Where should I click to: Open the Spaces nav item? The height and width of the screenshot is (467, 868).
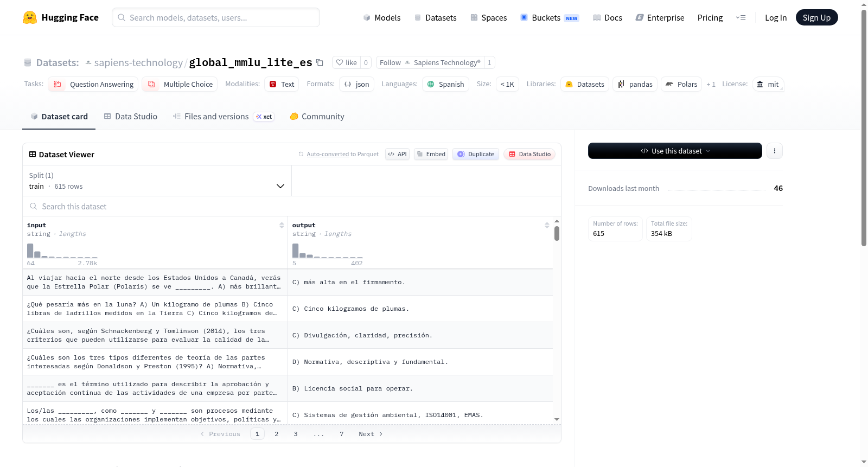[488, 17]
